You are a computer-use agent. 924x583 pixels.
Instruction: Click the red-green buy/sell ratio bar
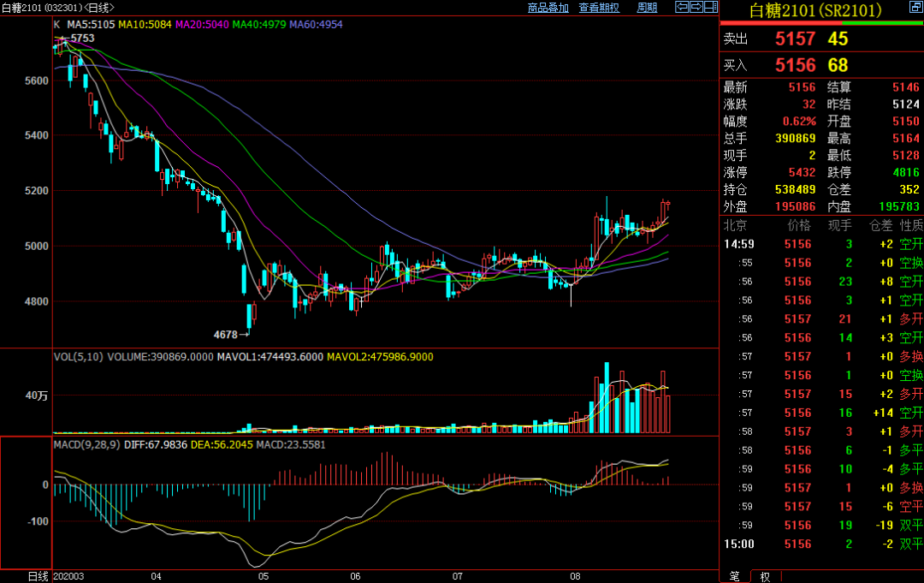coord(822,23)
